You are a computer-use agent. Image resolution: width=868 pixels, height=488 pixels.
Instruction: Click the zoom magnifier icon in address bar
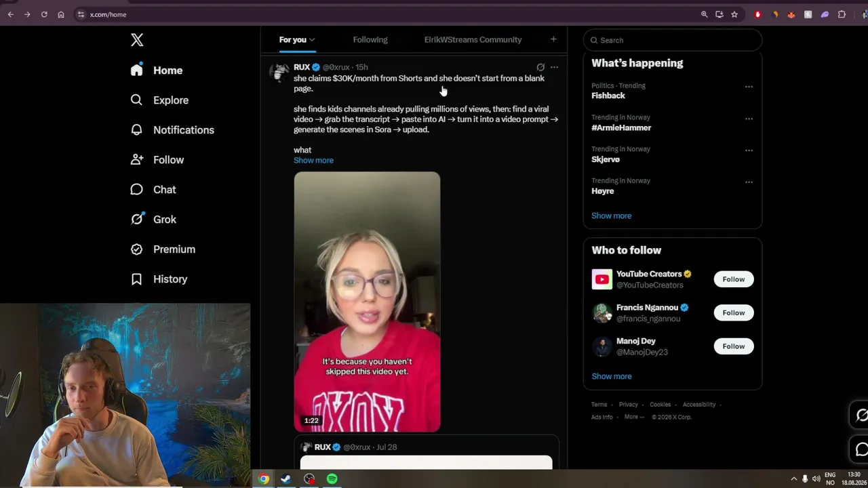point(704,14)
